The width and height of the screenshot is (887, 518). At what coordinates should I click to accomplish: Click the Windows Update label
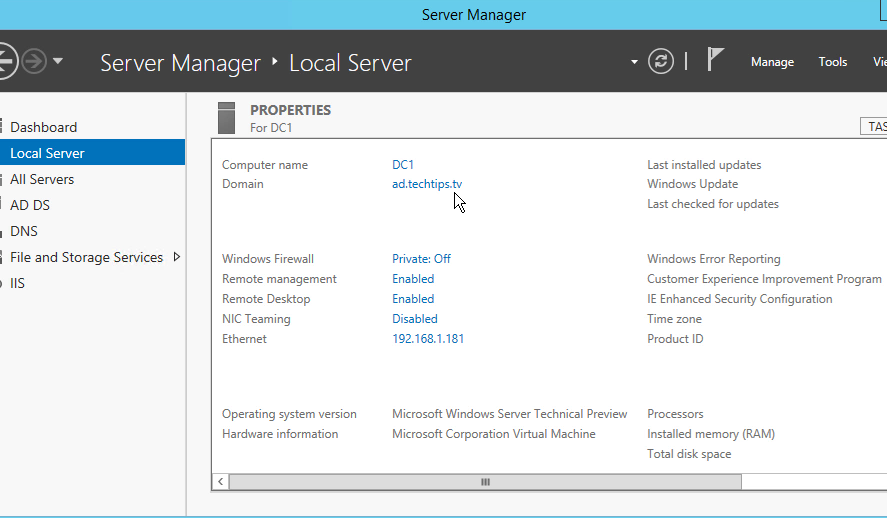pyautogui.click(x=692, y=184)
